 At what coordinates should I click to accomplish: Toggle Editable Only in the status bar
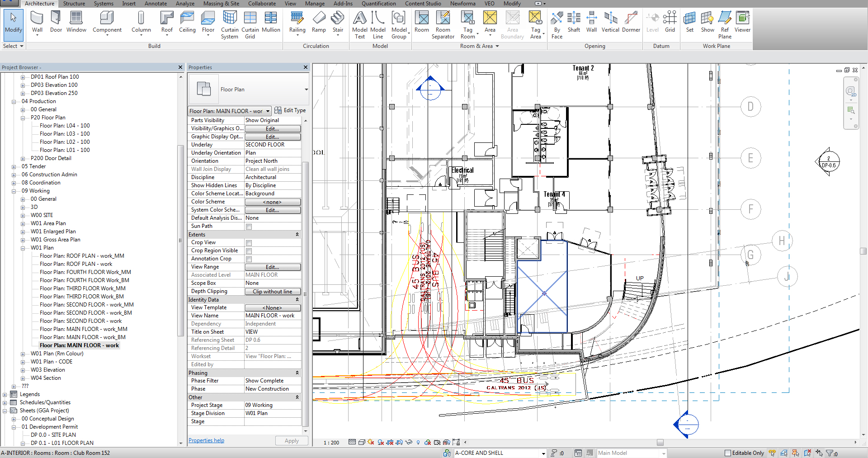[728, 453]
